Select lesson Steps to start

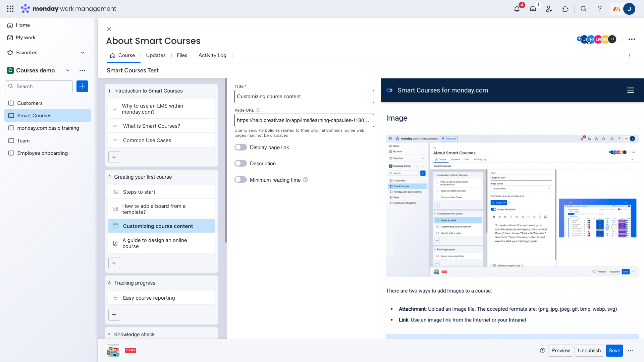161,192
